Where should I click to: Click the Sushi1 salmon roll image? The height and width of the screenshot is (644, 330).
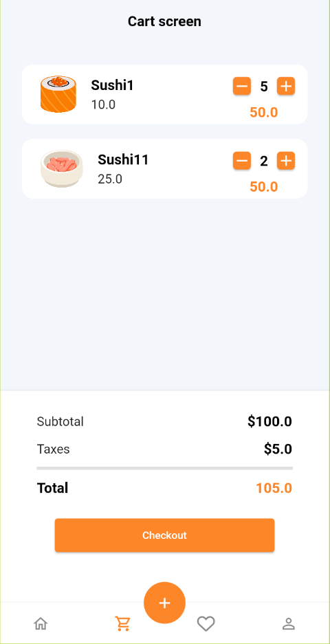[58, 94]
